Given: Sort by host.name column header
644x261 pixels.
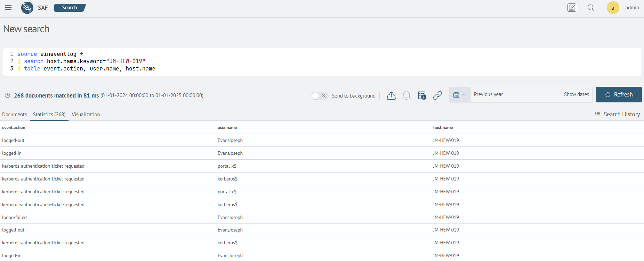Looking at the screenshot, I should click(443, 128).
